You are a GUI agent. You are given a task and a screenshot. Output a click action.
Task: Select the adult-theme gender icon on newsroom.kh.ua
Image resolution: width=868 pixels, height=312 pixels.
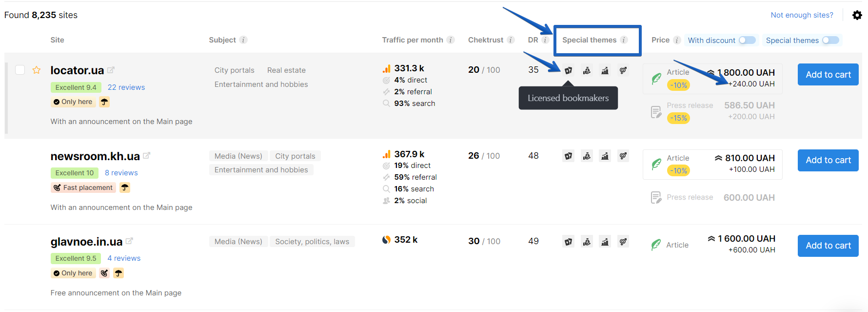(x=623, y=156)
